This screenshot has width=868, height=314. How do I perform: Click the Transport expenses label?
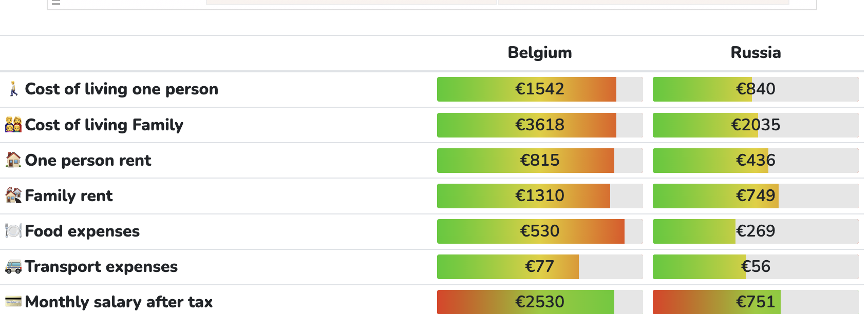[101, 266]
